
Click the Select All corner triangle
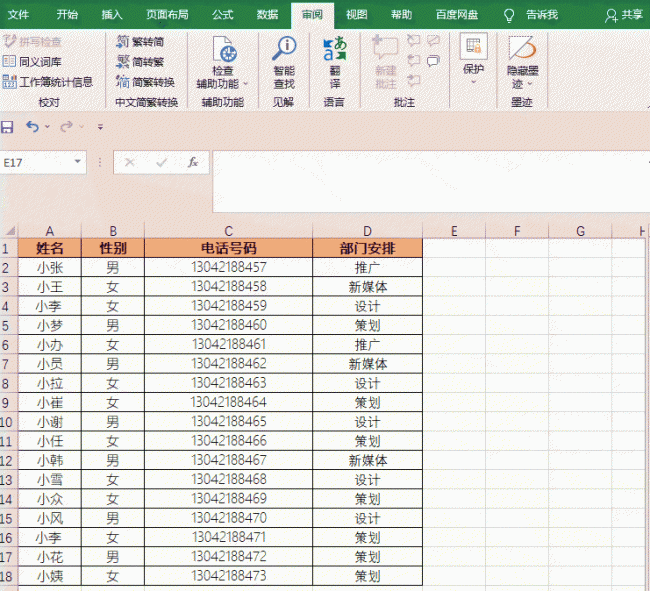(x=10, y=231)
